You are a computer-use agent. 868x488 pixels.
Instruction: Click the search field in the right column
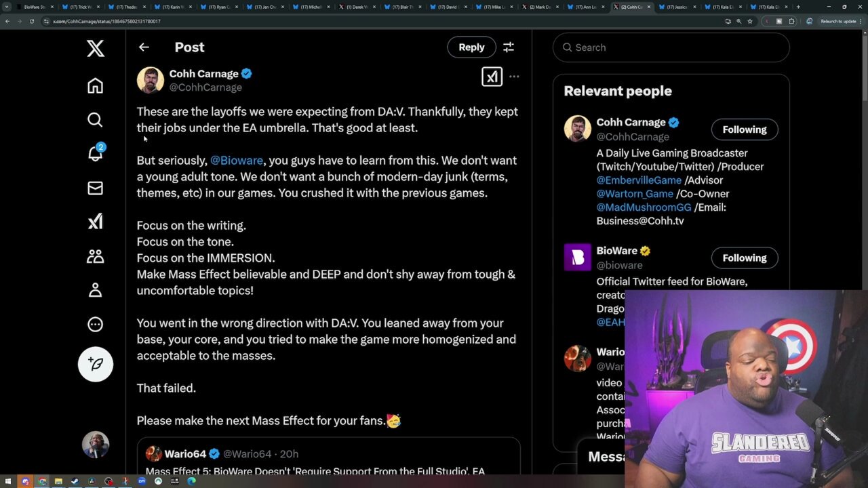coord(671,47)
